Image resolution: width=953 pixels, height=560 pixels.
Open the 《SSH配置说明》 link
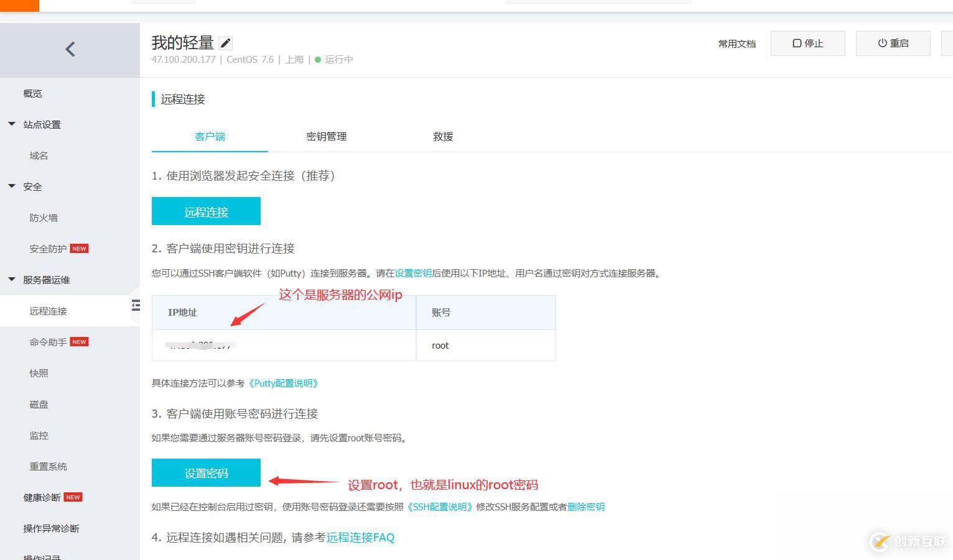point(439,507)
